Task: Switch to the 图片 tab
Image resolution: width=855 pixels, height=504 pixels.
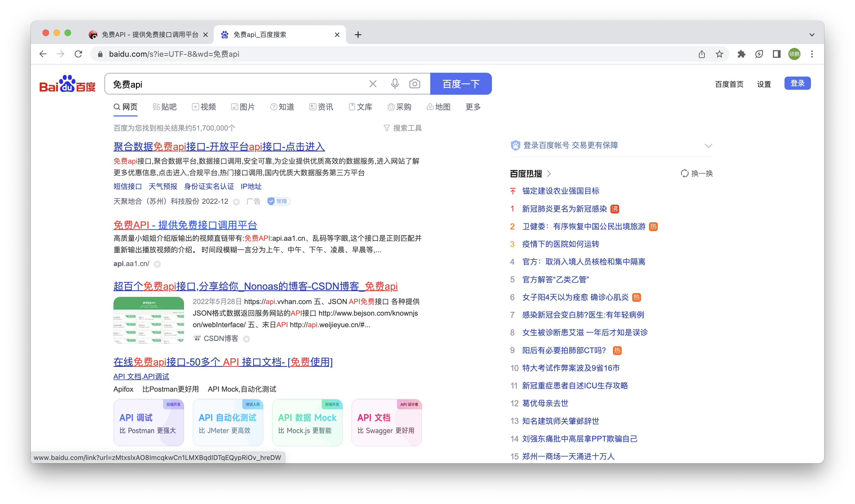Action: 243,107
